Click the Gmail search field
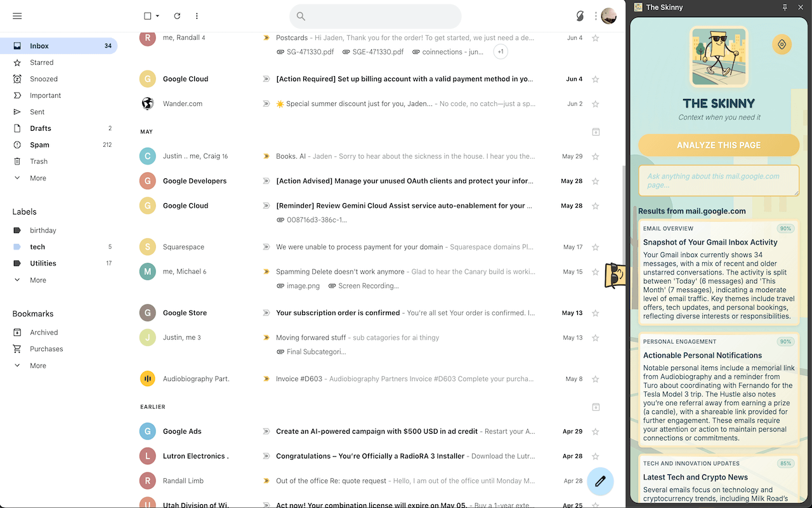The image size is (812, 508). 376,17
